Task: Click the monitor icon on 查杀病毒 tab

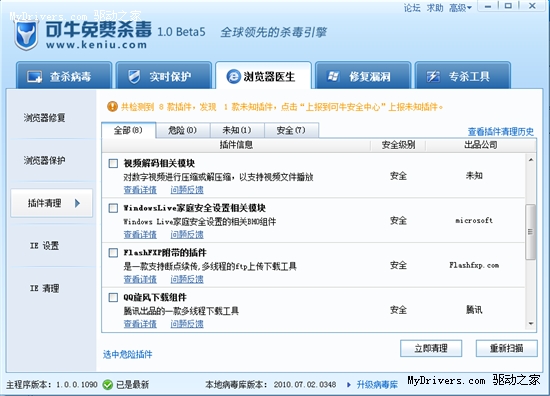Action: [x=35, y=77]
